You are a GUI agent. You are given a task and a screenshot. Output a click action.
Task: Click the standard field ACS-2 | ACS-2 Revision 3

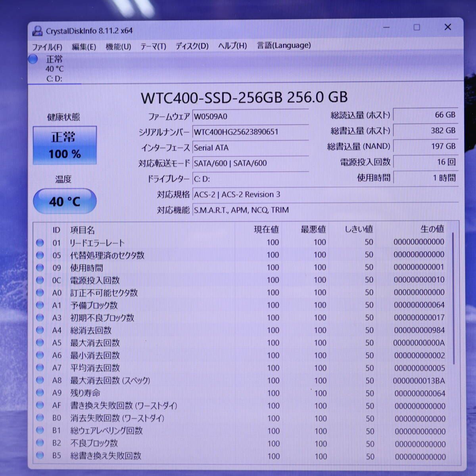(325, 194)
